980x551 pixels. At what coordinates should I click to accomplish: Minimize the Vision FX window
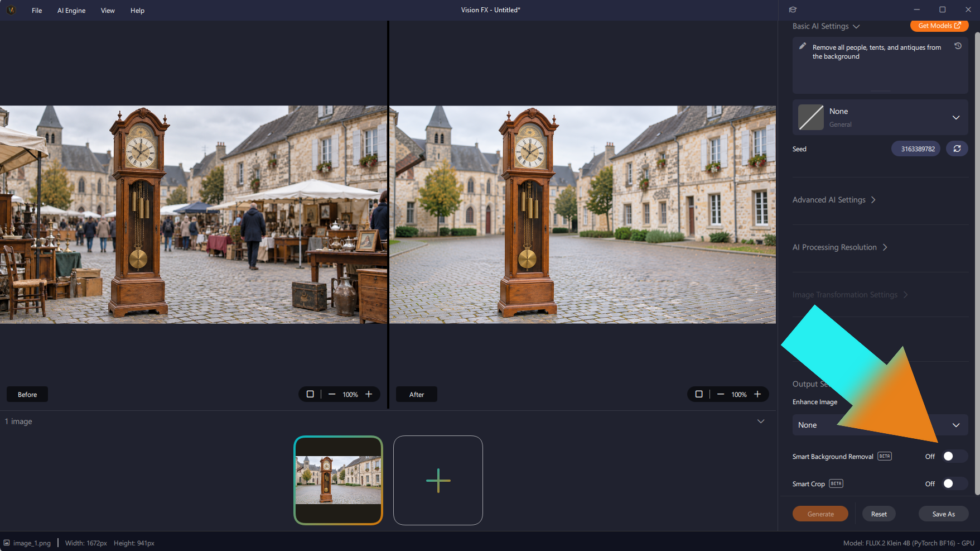(916, 10)
